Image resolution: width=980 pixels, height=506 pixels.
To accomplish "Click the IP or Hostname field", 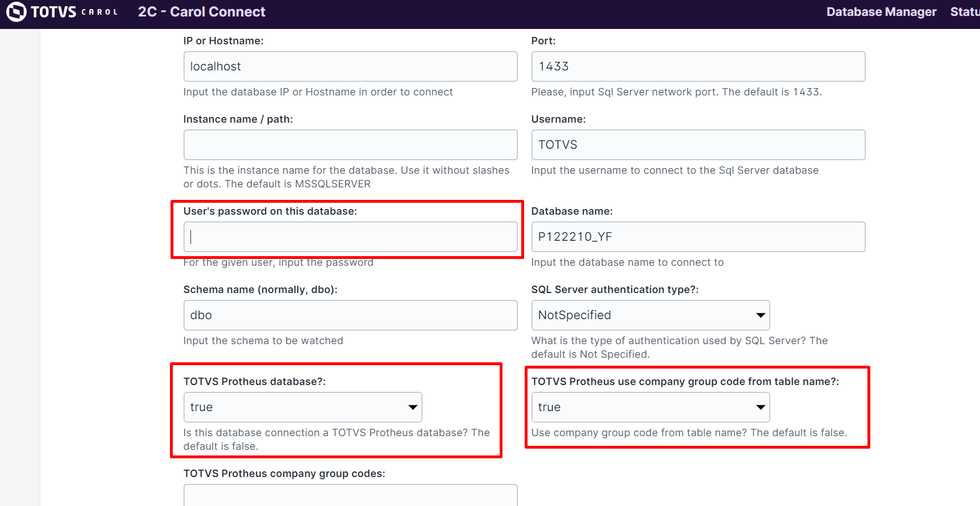I will click(350, 66).
